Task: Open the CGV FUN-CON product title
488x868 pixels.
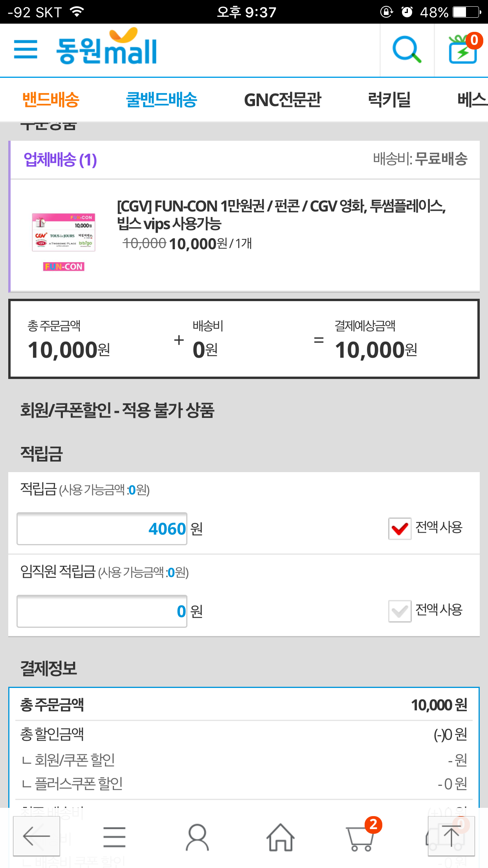Action: point(281,215)
